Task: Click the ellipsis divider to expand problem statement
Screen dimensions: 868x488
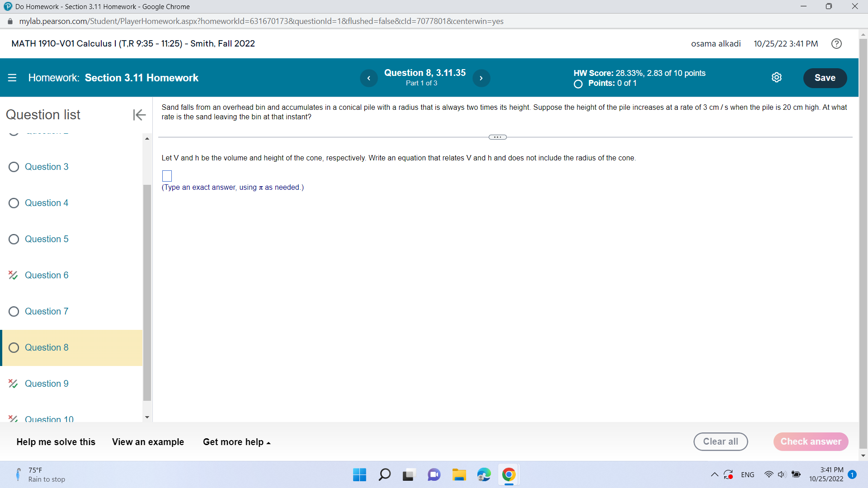Action: click(497, 137)
